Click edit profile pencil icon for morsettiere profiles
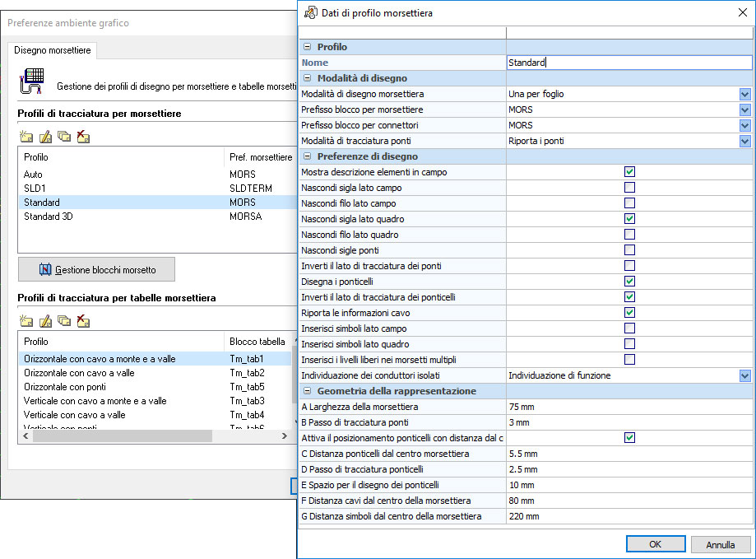 tap(45, 137)
